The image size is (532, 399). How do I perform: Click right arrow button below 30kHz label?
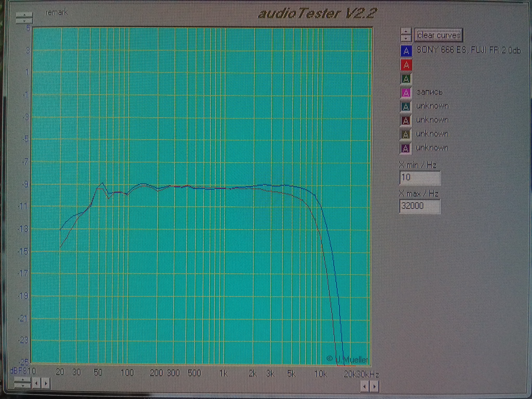point(374,387)
